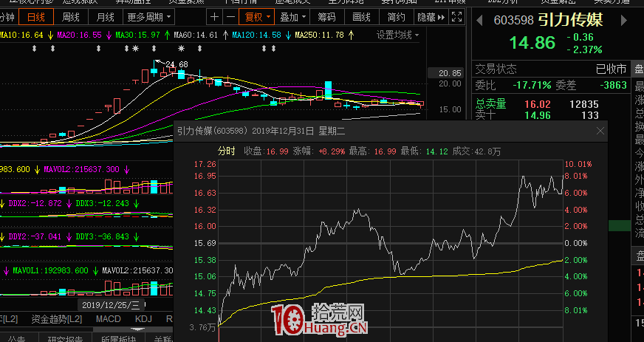Screen dimensions: 644x342
Task: Click 24.68 high price annotation
Action: click(x=177, y=64)
